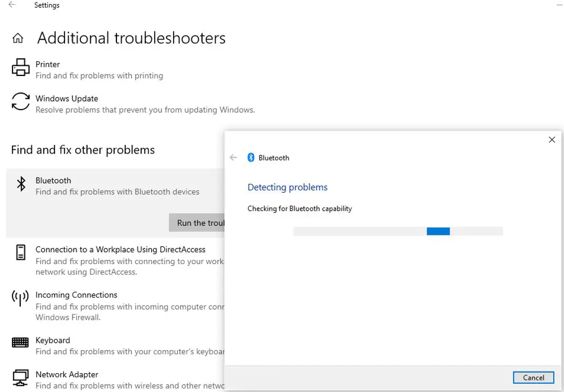Click 'network using DirectAccess.' description line
Viewport: 564px width, 392px height.
click(x=87, y=272)
